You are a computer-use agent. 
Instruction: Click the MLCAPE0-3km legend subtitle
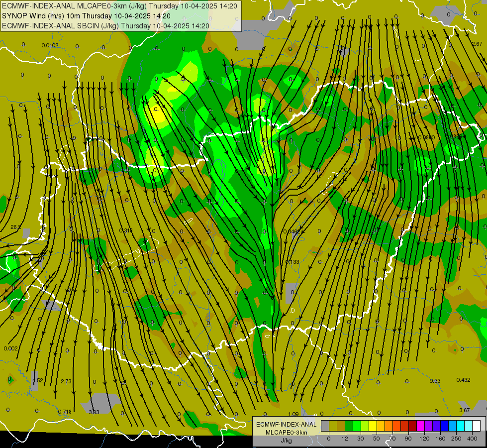(286, 433)
